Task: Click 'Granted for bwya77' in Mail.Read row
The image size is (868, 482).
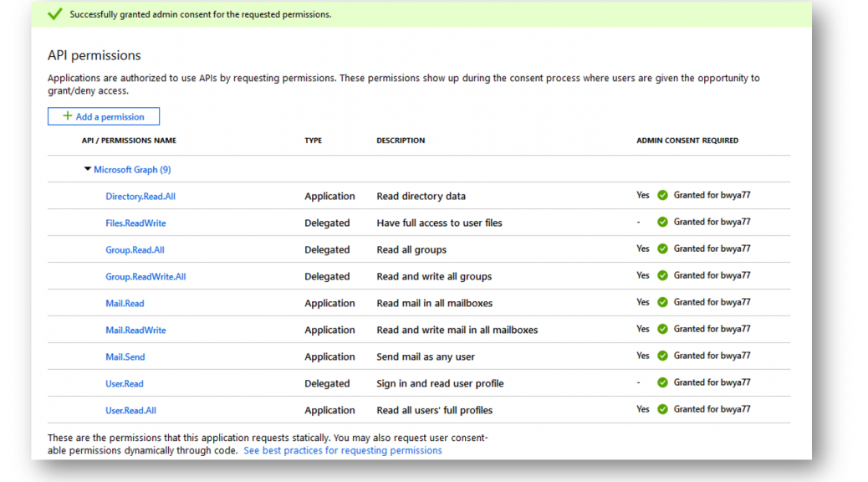Action: [712, 302]
